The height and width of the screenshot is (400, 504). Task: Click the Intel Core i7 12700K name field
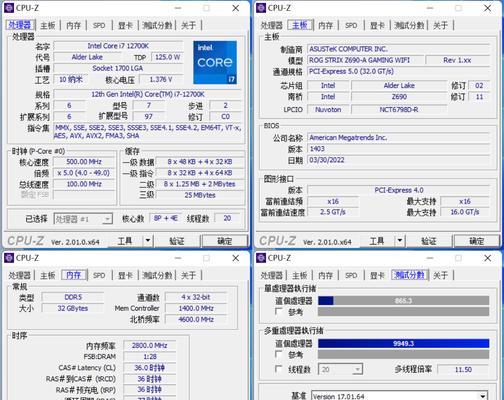[x=118, y=46]
